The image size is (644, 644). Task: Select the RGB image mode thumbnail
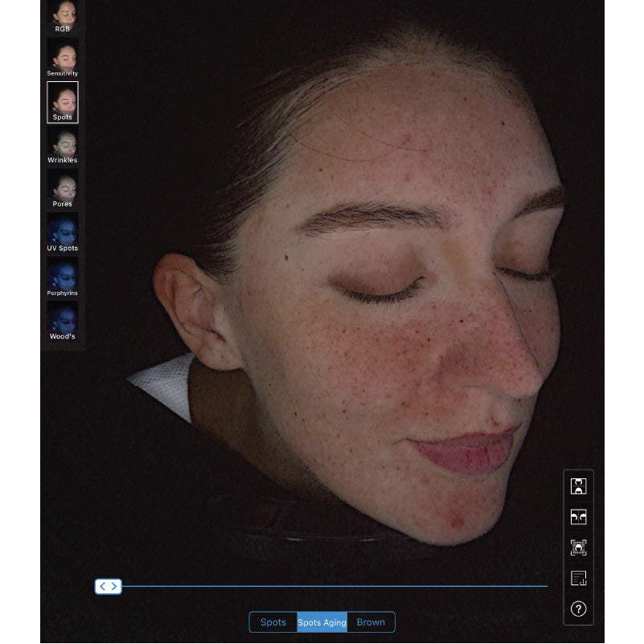pyautogui.click(x=63, y=16)
